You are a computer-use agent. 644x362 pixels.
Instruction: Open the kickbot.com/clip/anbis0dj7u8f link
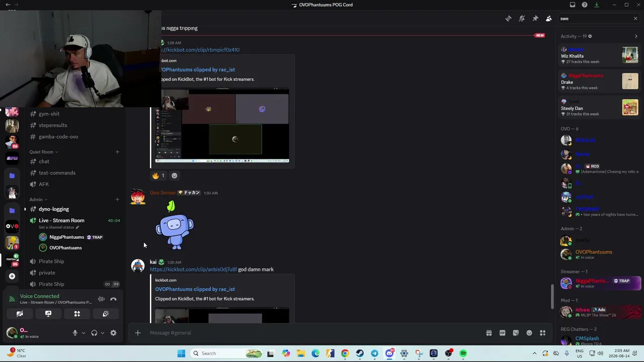[193, 269]
